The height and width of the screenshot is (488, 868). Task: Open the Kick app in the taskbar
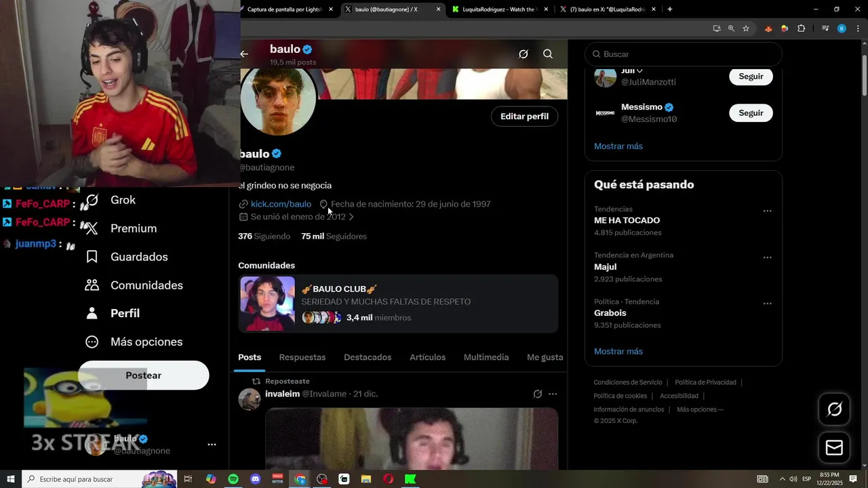pos(410,479)
